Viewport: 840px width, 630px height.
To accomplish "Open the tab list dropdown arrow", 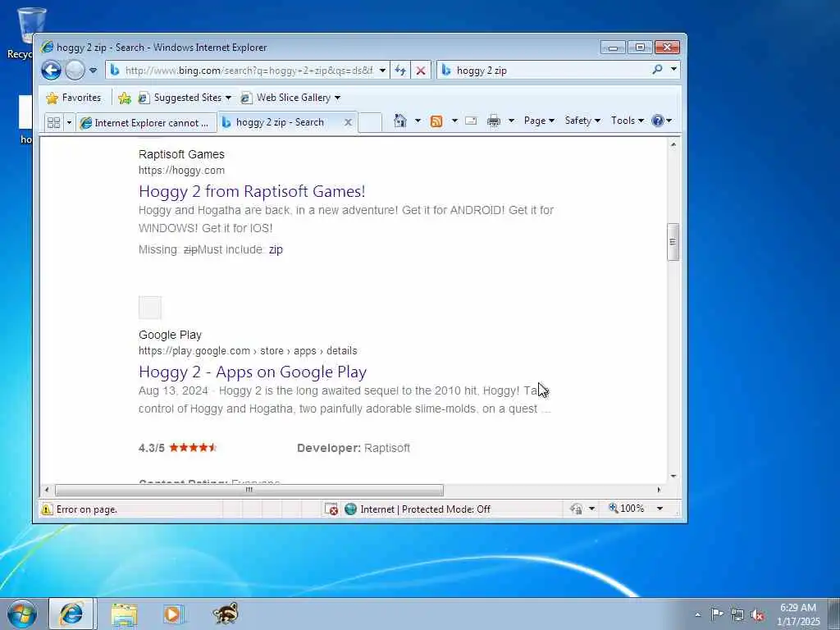I will [x=69, y=123].
